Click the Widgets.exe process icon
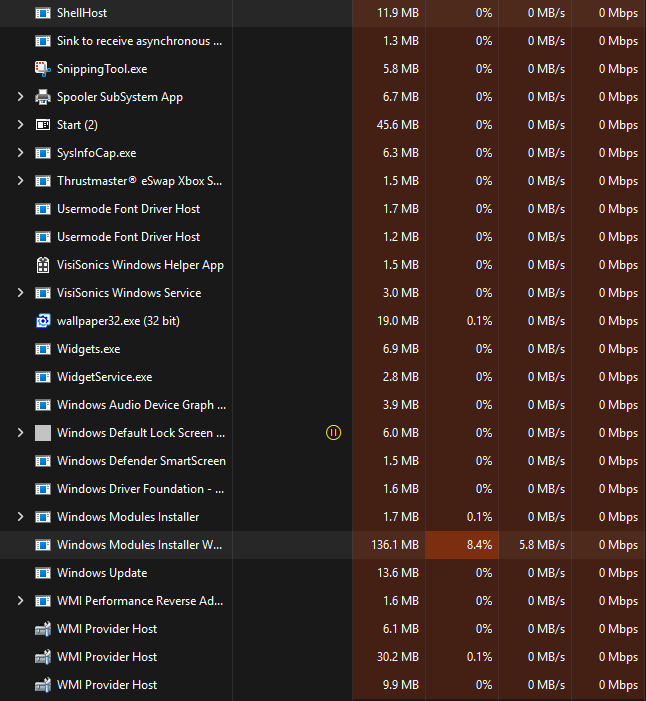This screenshot has height=701, width=646. (x=43, y=349)
